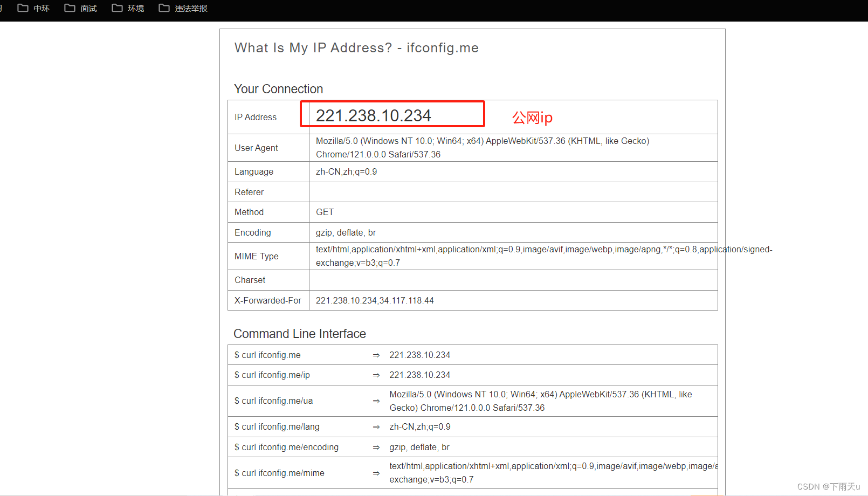Select the Mozilla user agent string in Your Connection
This screenshot has width=868, height=496.
(483, 148)
